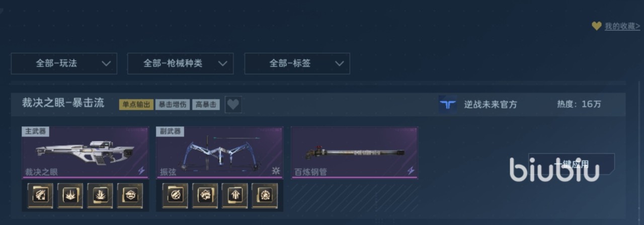Screen dimensions: 644x225
Task: Click the last perk icon under 振弦
Action: pos(265,195)
